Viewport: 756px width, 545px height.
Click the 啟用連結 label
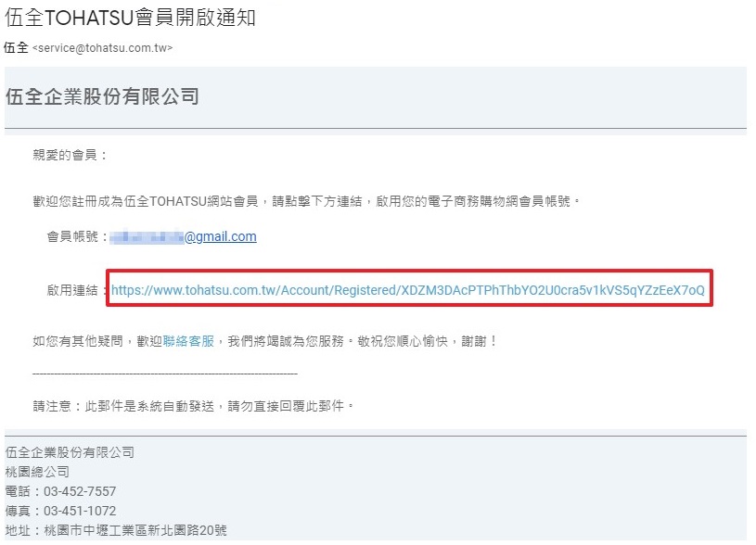click(x=72, y=290)
